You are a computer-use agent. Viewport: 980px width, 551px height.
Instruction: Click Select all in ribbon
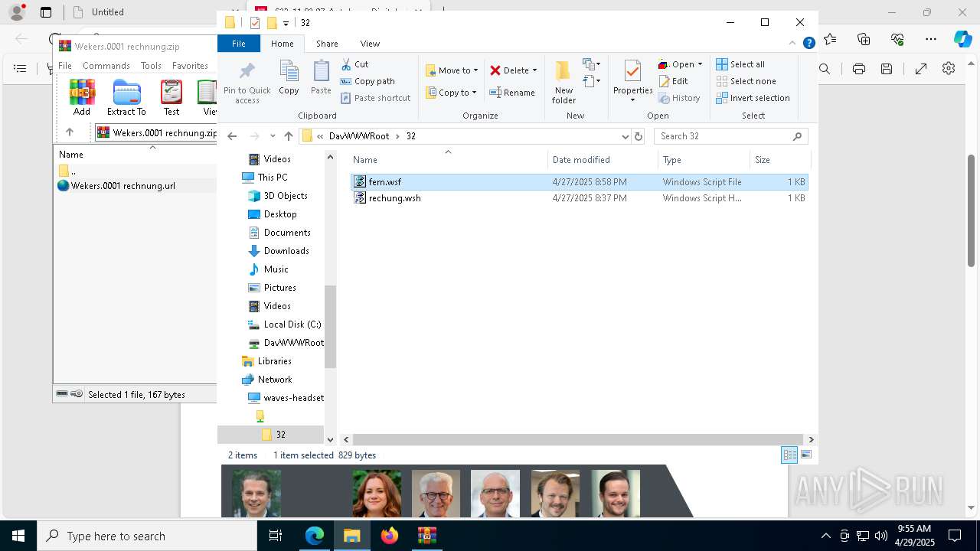[740, 64]
